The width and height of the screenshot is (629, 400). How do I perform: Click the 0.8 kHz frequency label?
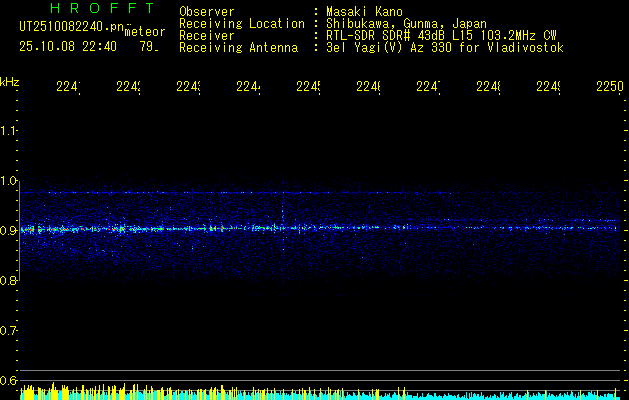[x=9, y=281]
